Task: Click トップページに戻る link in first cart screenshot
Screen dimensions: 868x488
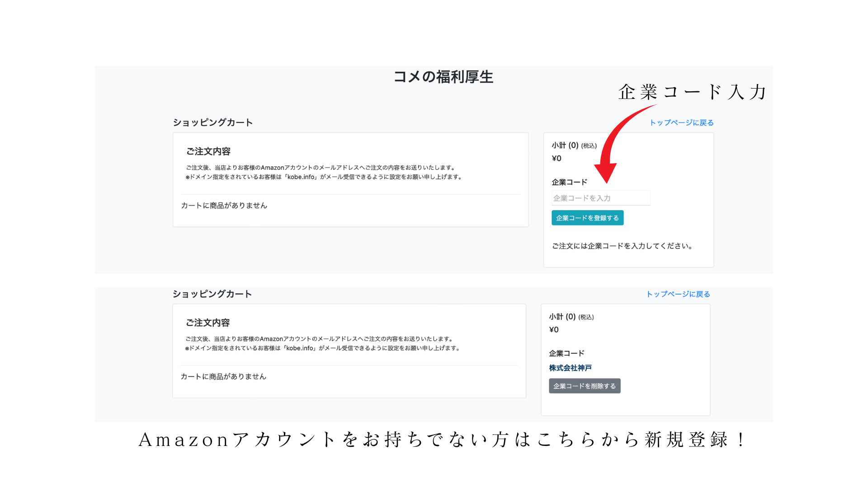Action: (x=681, y=122)
